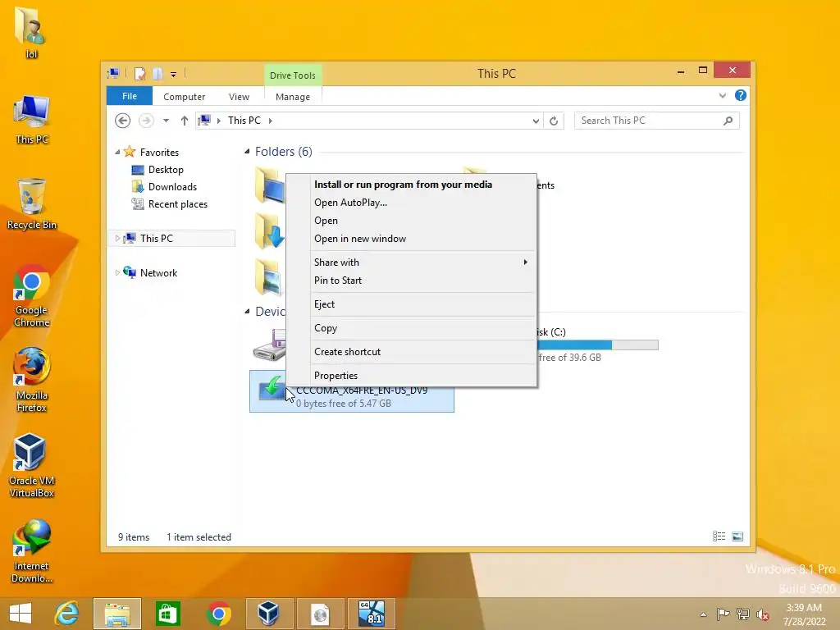Open the Share with submenu

[412, 262]
